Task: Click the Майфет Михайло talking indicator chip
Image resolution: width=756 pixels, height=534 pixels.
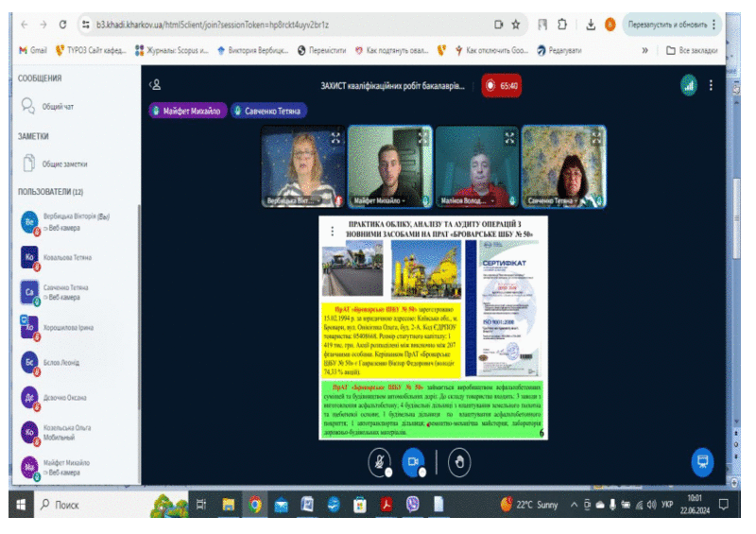Action: pyautogui.click(x=187, y=111)
